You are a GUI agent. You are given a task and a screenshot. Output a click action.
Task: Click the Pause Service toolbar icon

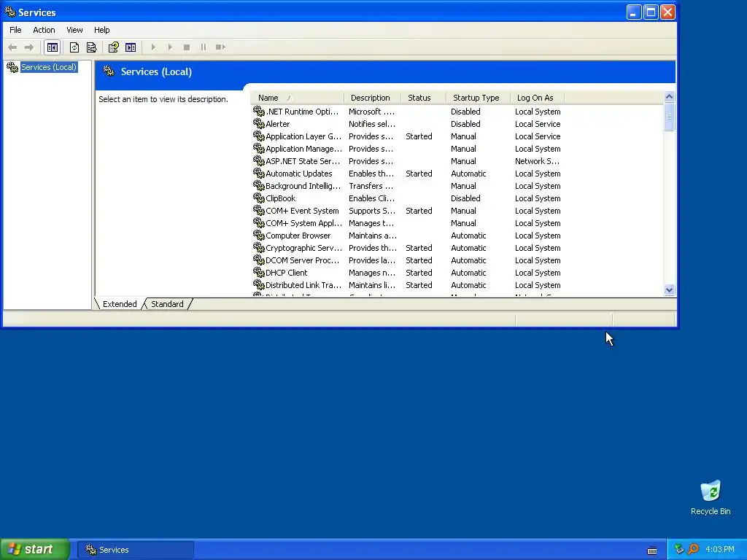point(204,47)
